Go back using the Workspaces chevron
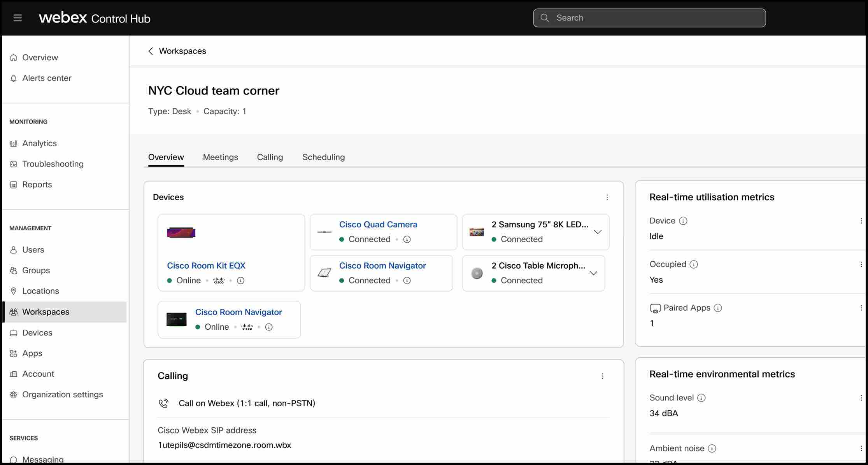 tap(151, 51)
